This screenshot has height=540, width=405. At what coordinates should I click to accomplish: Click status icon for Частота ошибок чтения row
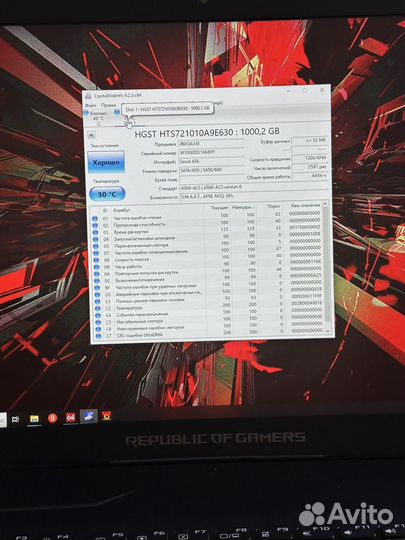coord(95,218)
